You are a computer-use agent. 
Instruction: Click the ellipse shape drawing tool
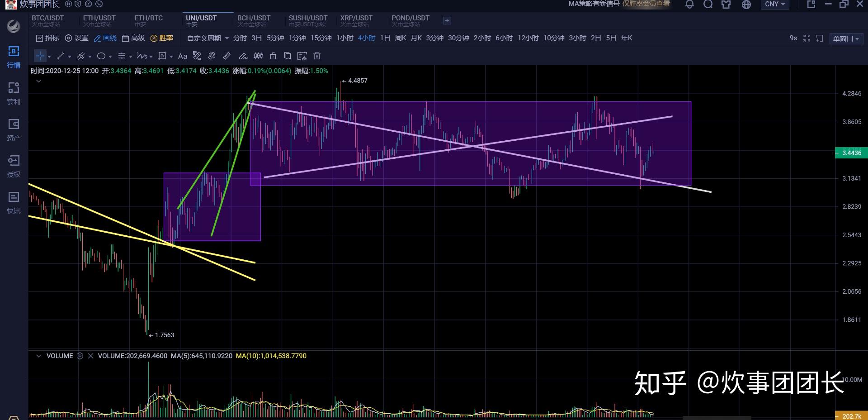pos(101,56)
